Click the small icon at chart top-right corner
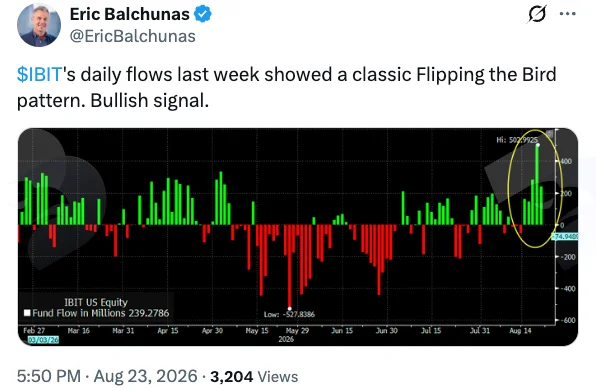 tap(549, 133)
